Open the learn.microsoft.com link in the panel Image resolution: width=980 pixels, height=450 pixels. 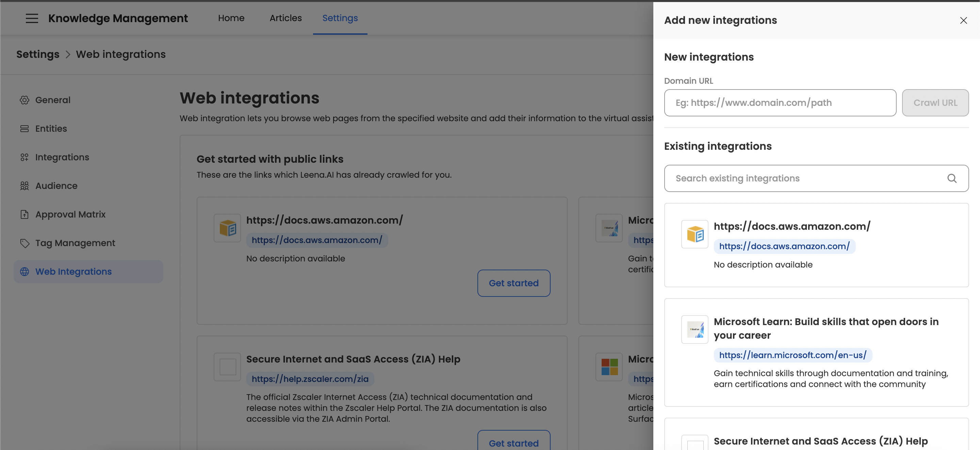[793, 355]
